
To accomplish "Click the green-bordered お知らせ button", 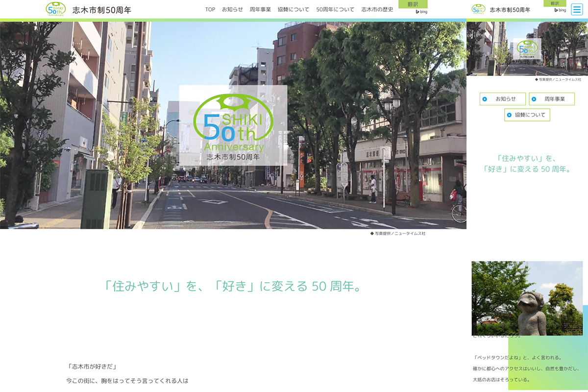I will [x=502, y=99].
